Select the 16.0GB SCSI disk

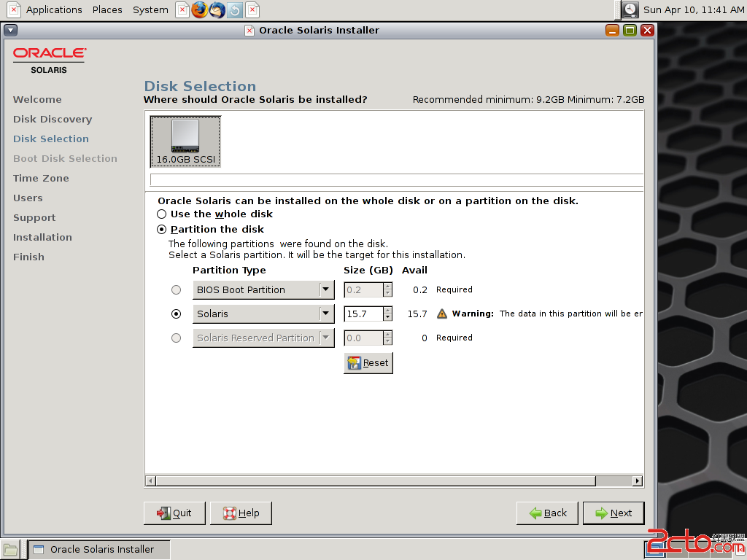pos(185,141)
